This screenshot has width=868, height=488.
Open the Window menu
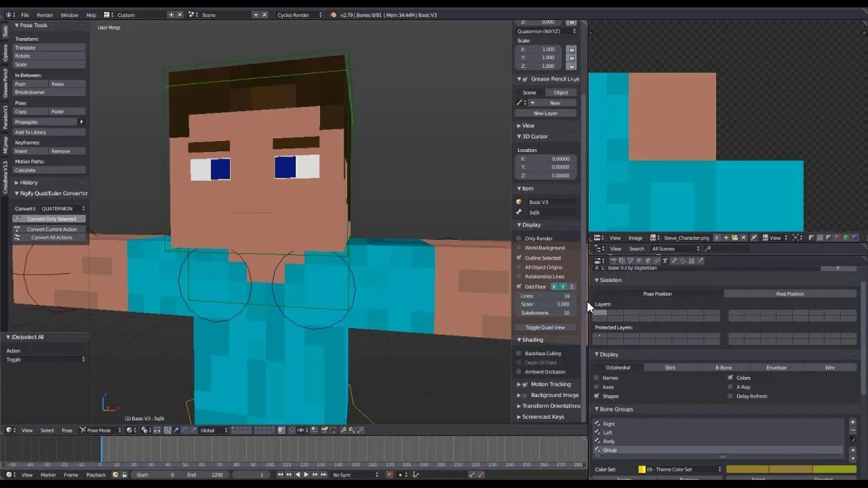(x=69, y=15)
